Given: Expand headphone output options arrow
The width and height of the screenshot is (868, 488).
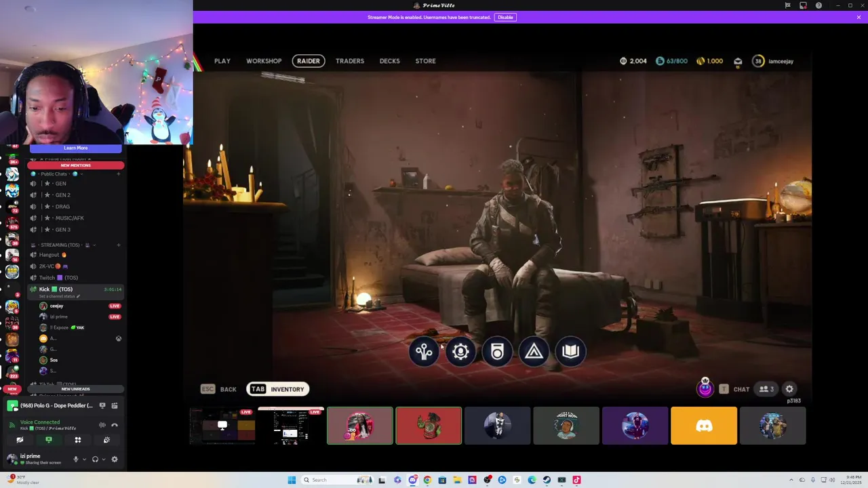Looking at the screenshot, I should click(104, 460).
